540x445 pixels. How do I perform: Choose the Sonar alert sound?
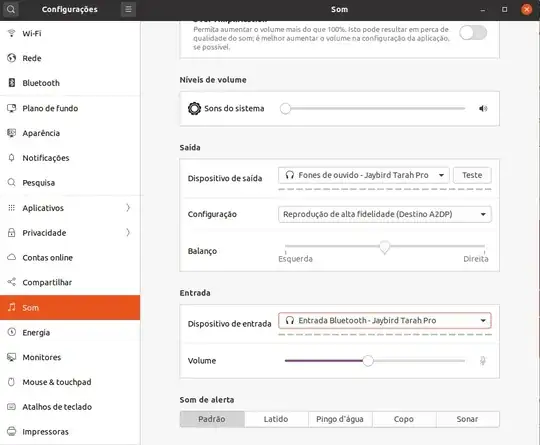click(468, 419)
